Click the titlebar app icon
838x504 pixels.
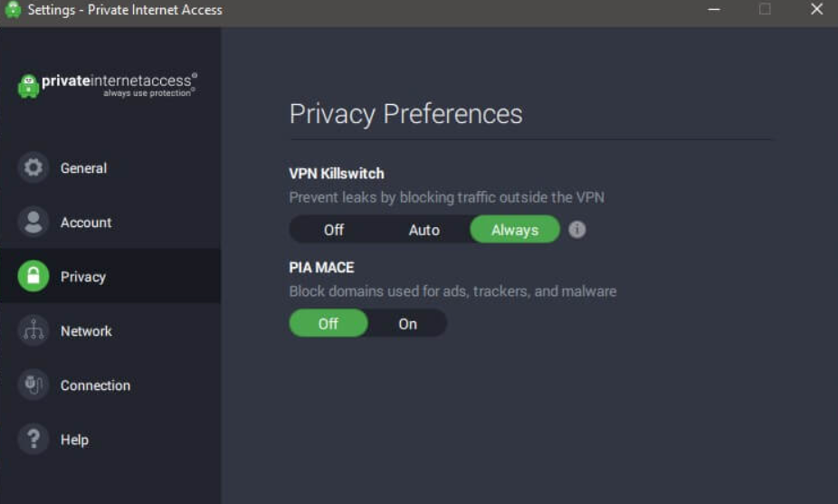13,10
